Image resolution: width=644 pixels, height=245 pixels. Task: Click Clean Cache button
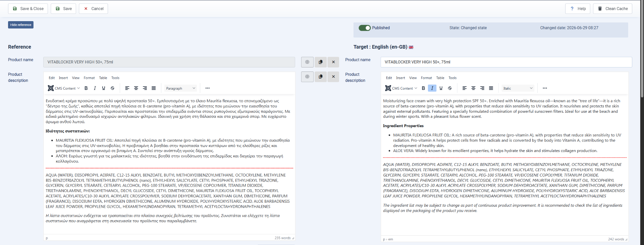(x=612, y=9)
